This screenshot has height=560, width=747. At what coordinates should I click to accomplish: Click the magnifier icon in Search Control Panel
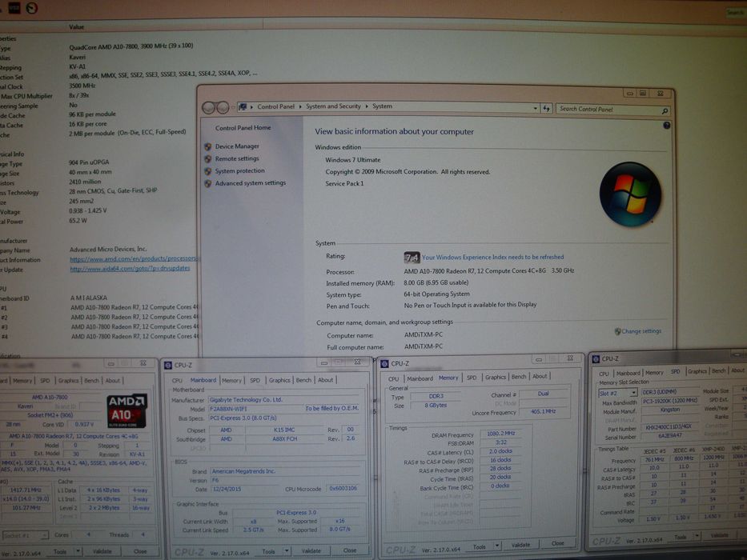tap(665, 111)
